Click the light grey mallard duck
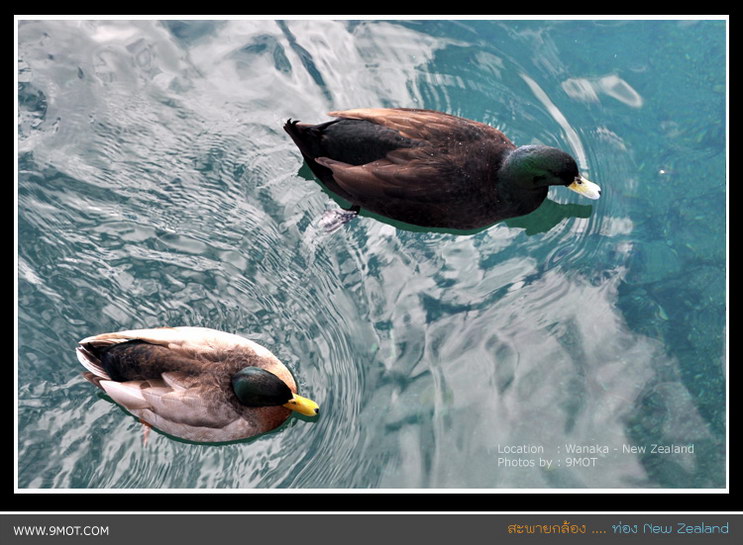 (x=197, y=385)
